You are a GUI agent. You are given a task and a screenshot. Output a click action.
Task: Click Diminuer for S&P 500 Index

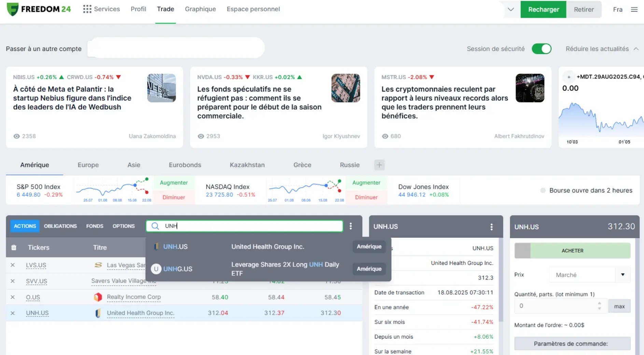174,197
